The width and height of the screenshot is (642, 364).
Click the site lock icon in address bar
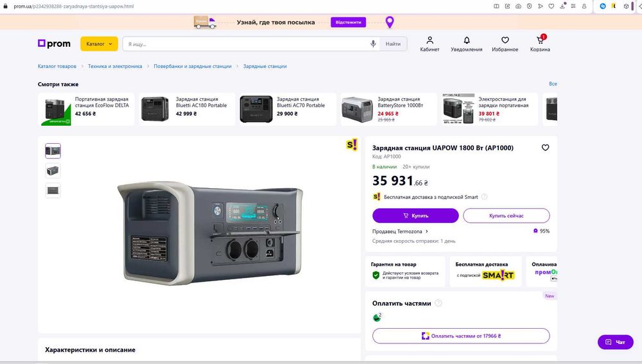click(x=5, y=6)
